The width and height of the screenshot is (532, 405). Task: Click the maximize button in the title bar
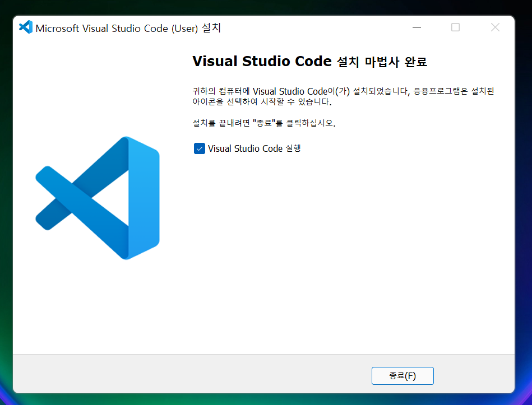[x=455, y=27]
